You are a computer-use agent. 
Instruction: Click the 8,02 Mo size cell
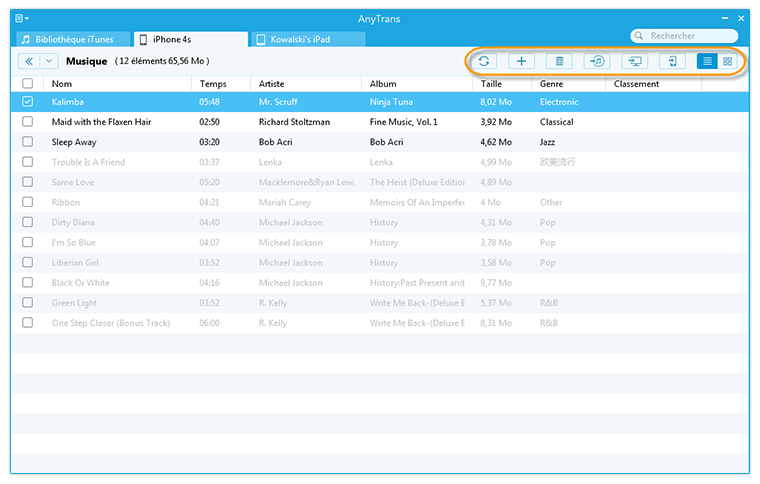pos(496,102)
